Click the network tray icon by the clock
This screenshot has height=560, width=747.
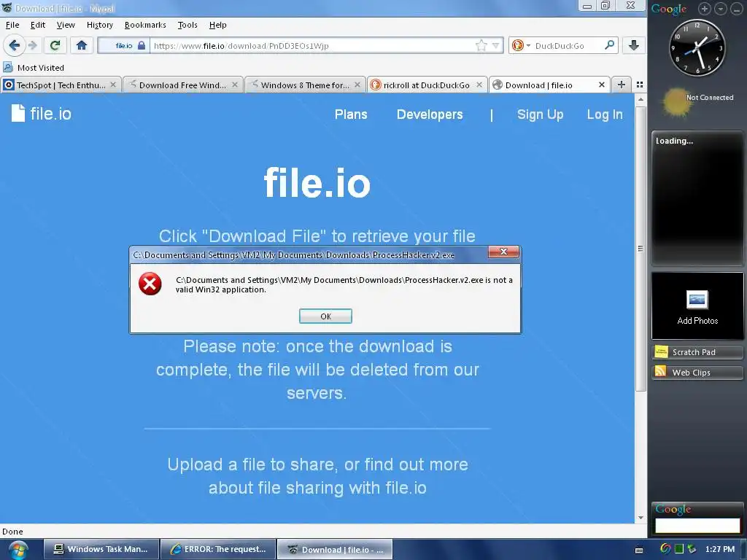692,549
